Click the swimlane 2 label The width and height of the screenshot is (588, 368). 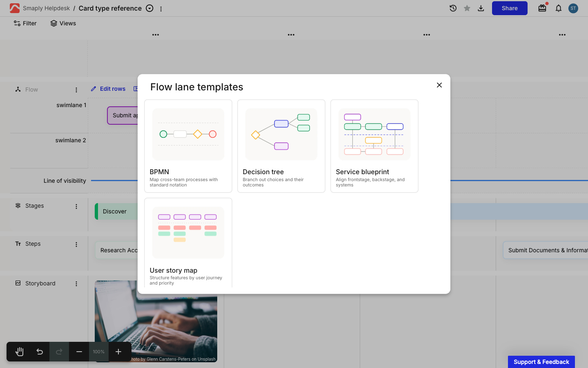click(x=71, y=140)
